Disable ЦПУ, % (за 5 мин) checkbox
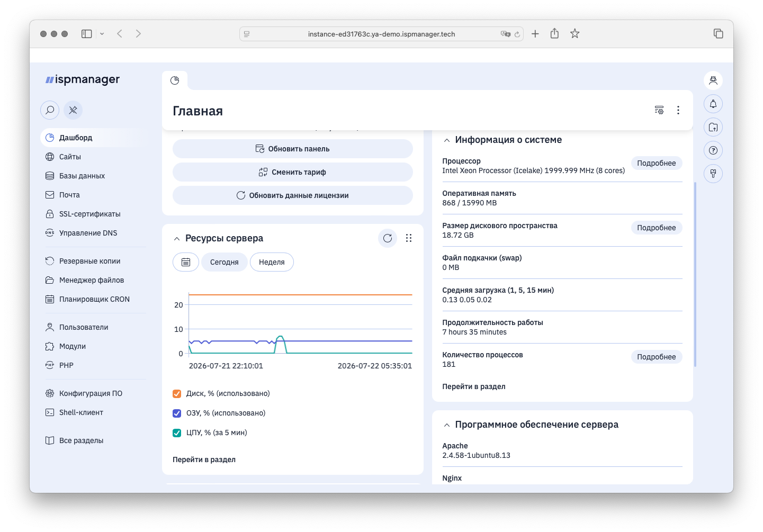 (x=177, y=432)
